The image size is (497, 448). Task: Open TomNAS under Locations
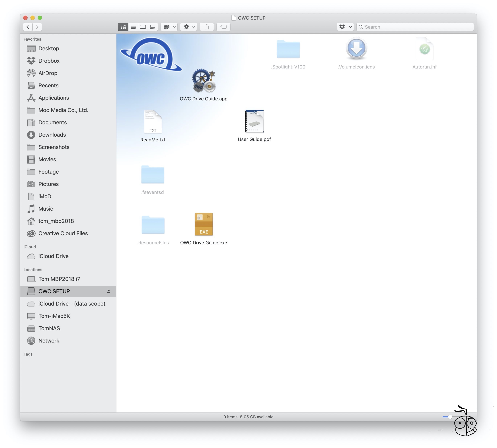tap(49, 328)
